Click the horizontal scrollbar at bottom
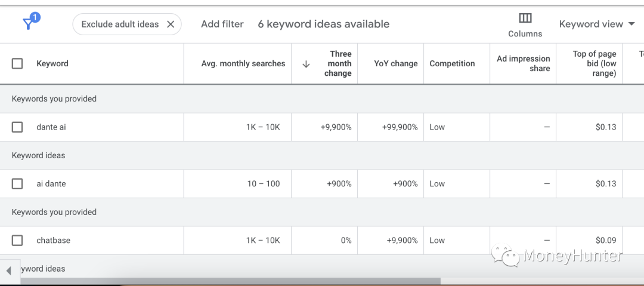Screen dimensions: 644x286 point(230,281)
